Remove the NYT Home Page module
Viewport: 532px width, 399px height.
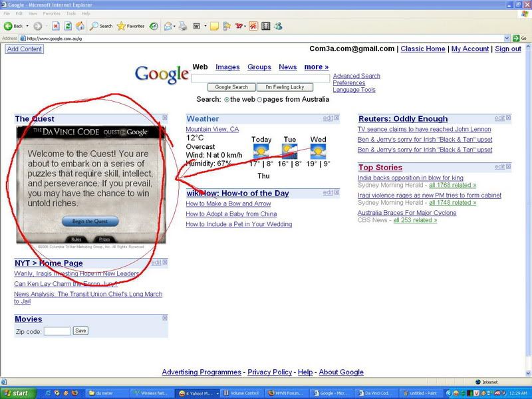(x=164, y=262)
